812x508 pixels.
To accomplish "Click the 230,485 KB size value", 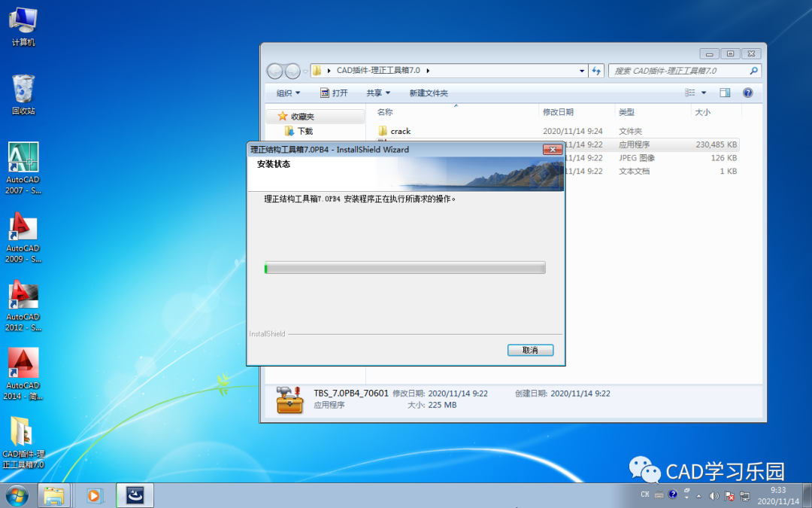I will coord(717,144).
